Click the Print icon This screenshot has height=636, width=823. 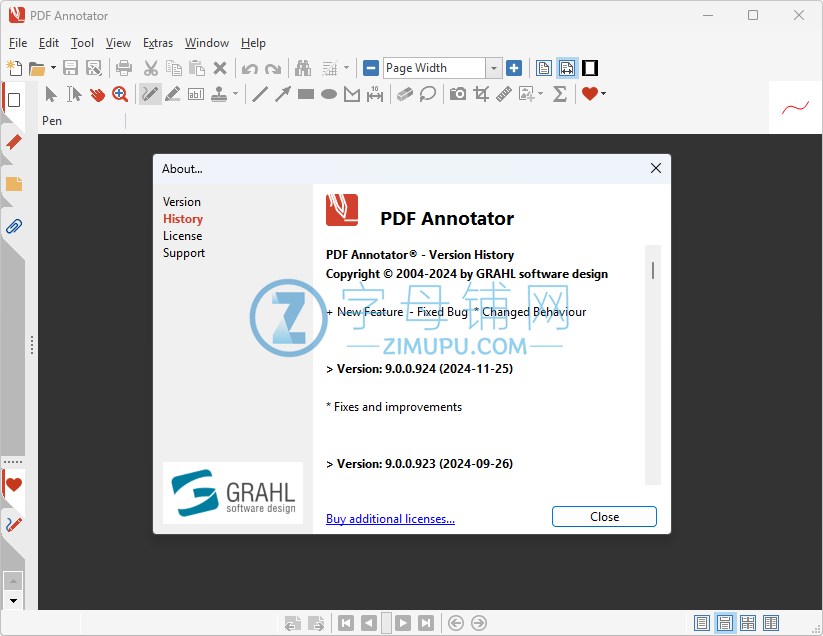tap(124, 68)
